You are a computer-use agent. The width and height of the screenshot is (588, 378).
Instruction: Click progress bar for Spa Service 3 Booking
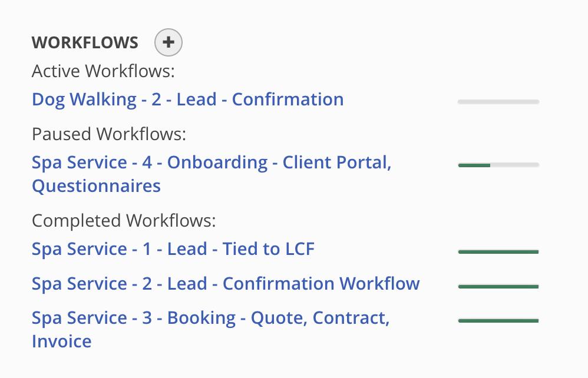[498, 321]
